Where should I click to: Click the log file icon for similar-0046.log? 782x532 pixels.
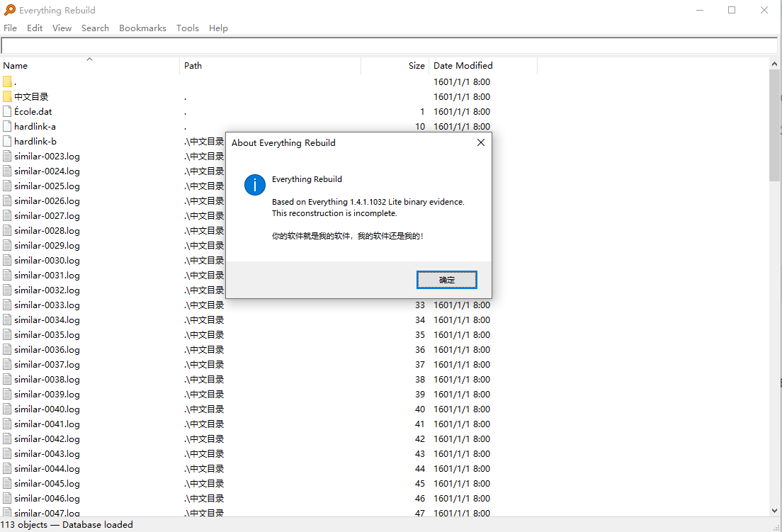tap(7, 499)
